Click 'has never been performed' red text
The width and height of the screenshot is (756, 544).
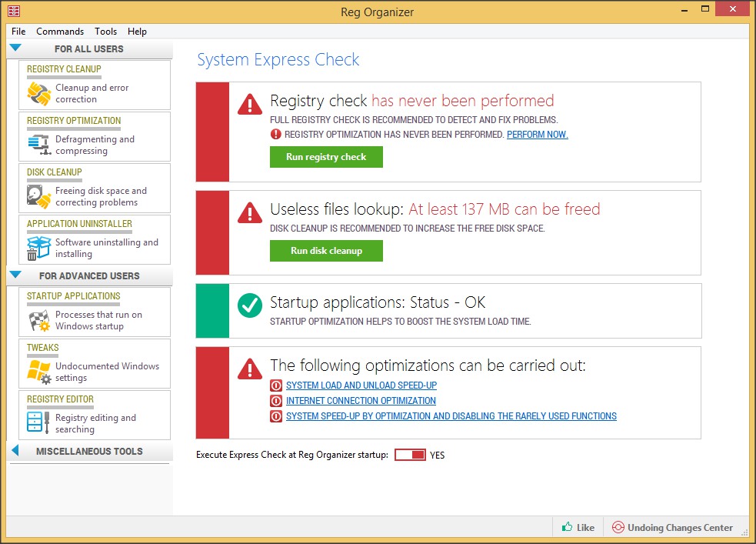point(462,101)
